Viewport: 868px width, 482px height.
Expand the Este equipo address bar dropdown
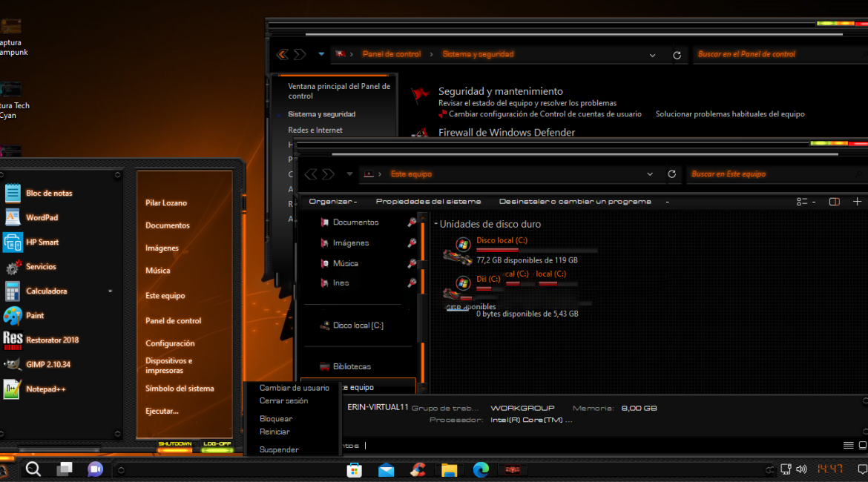(650, 174)
